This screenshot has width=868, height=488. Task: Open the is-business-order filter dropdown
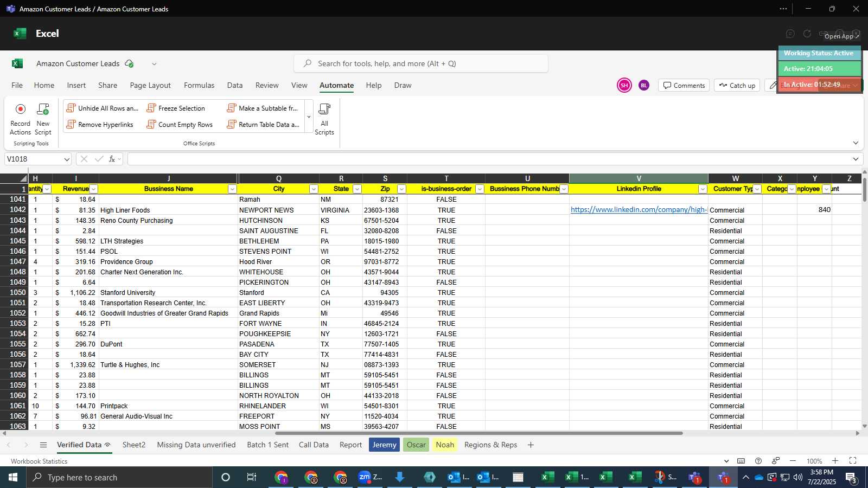pos(480,189)
